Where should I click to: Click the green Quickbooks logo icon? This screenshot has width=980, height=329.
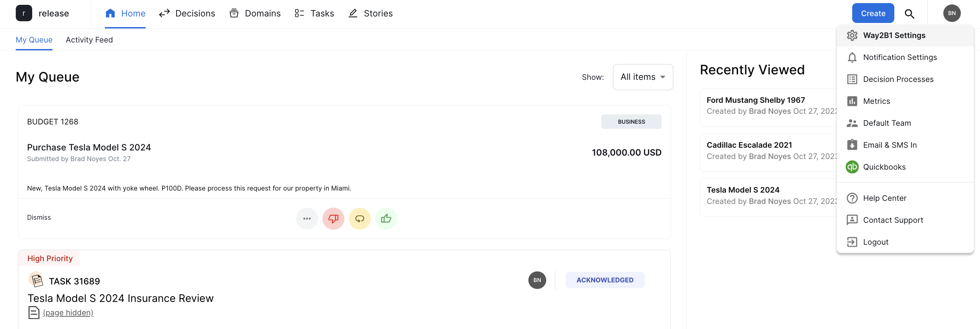(x=852, y=167)
